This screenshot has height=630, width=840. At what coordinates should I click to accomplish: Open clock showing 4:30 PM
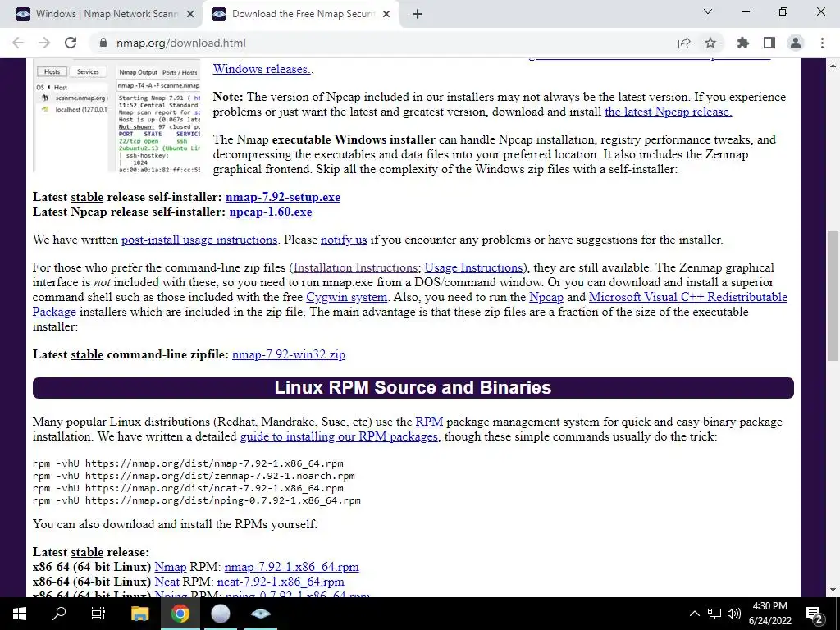769,614
